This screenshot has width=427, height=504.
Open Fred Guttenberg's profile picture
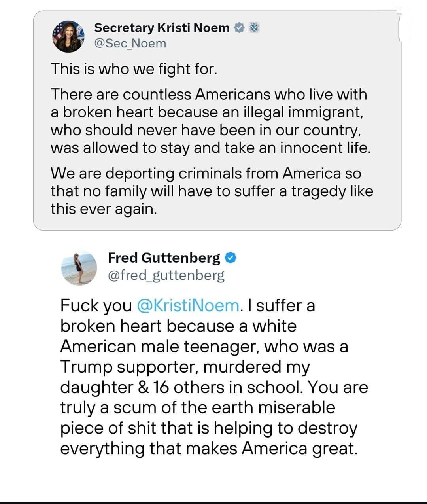[79, 267]
